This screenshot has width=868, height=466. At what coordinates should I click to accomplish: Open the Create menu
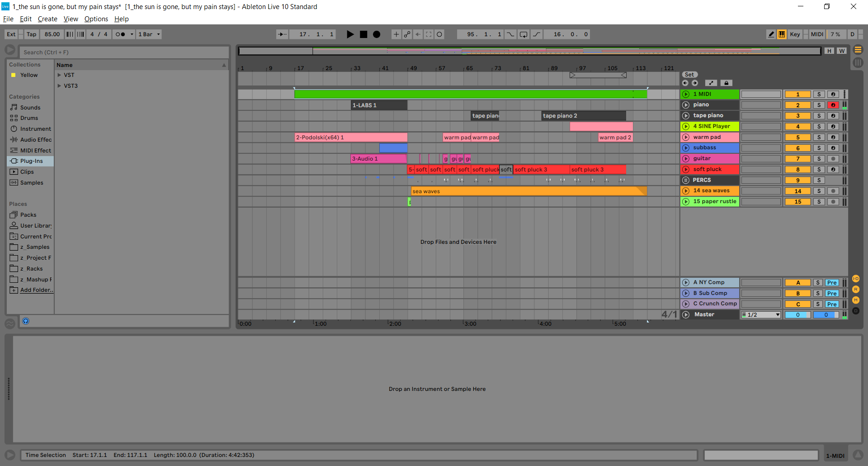[x=47, y=19]
